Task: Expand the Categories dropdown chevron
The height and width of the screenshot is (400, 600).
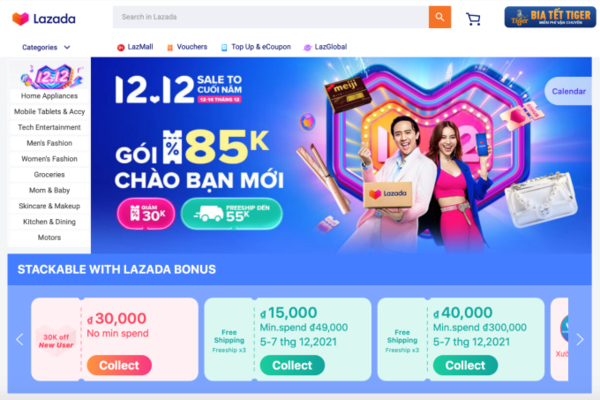Action: click(67, 47)
